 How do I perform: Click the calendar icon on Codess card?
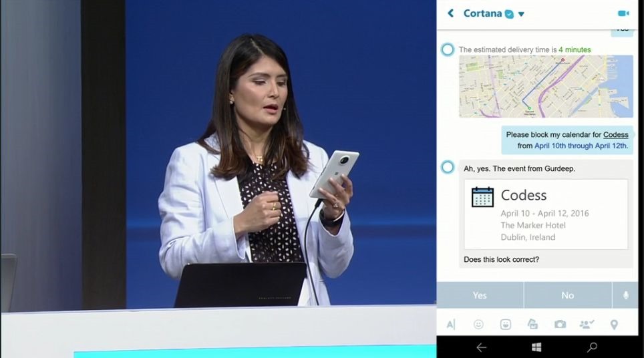click(482, 196)
